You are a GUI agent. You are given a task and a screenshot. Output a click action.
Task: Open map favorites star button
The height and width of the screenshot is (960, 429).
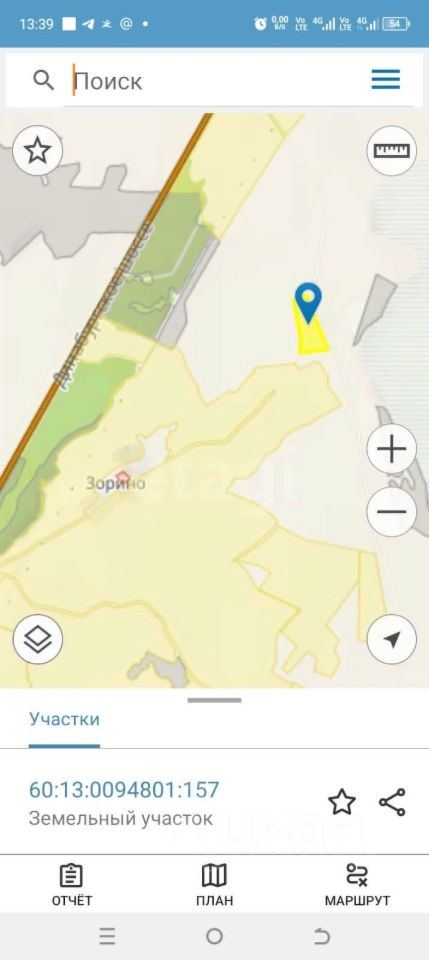tap(37, 151)
